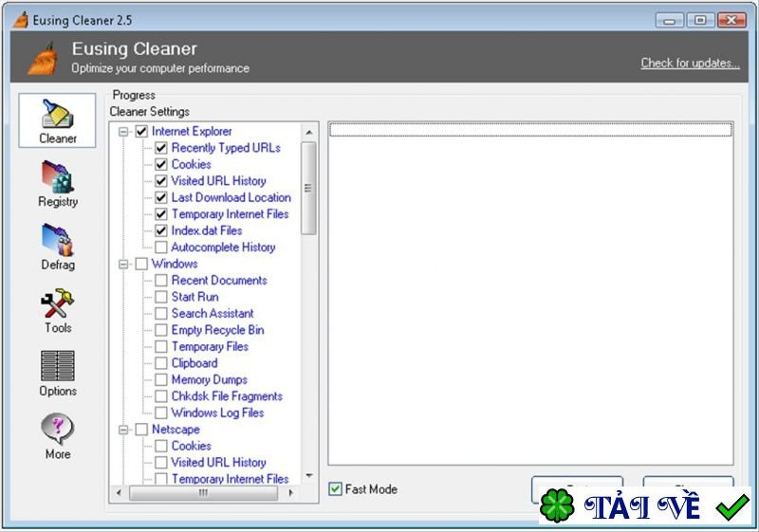This screenshot has height=532, width=759.
Task: Open the Check for updates link
Action: pos(691,63)
